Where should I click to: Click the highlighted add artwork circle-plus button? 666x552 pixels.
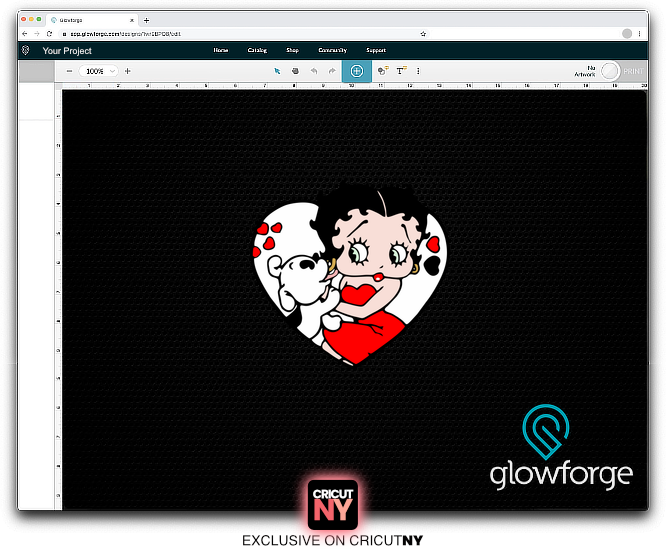click(357, 71)
